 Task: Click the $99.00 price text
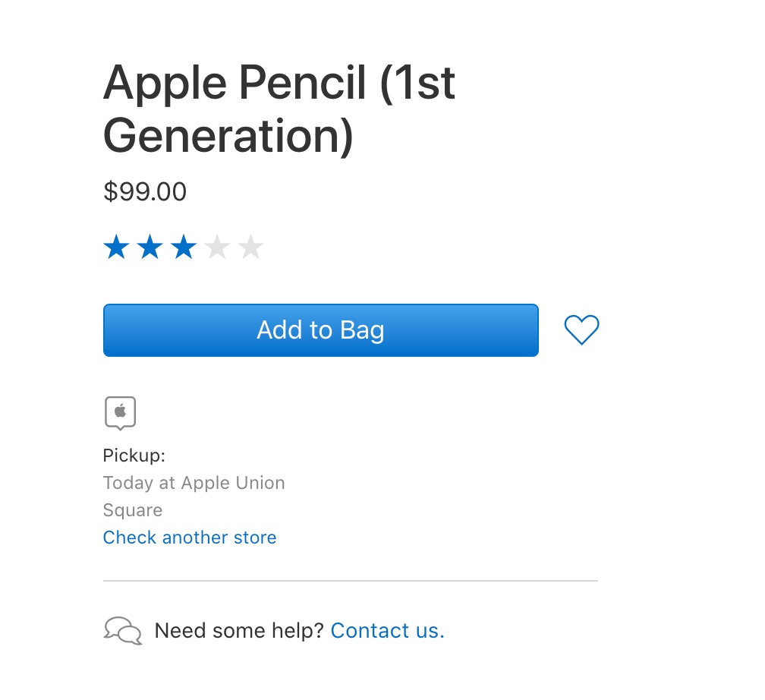144,192
